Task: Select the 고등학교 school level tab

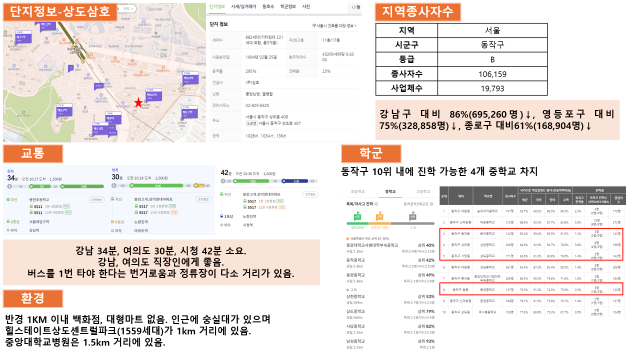Action: pos(423,191)
